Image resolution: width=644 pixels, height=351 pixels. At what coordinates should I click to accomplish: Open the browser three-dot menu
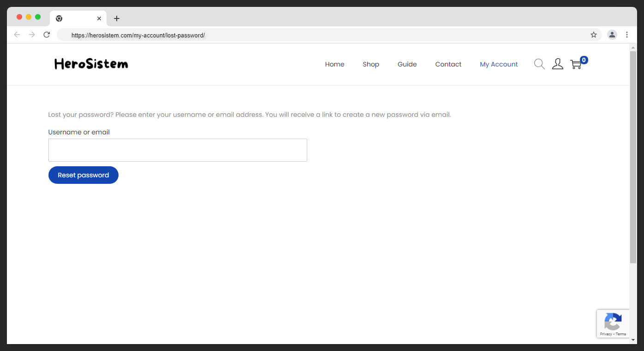pyautogui.click(x=627, y=35)
